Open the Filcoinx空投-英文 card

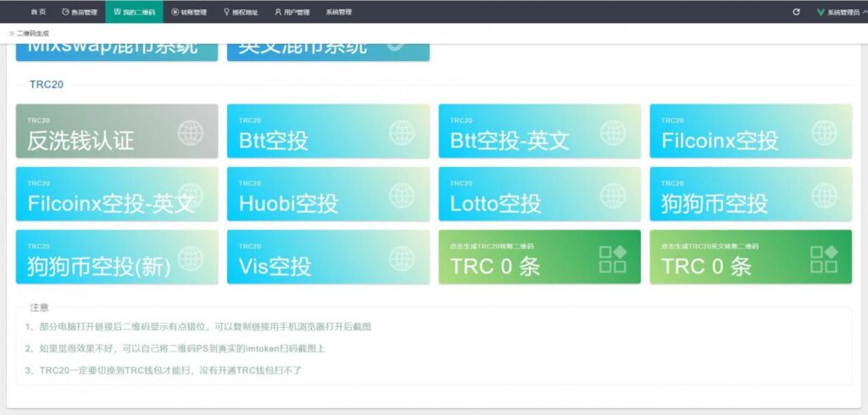pyautogui.click(x=117, y=194)
